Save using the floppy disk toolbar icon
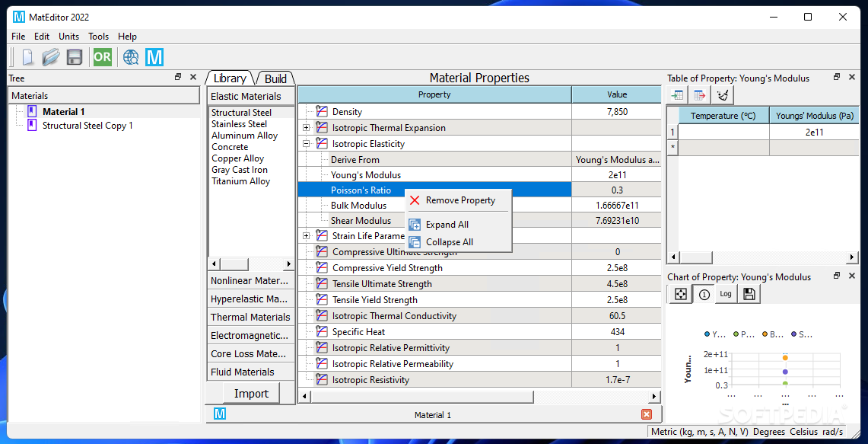The height and width of the screenshot is (444, 868). 75,57
